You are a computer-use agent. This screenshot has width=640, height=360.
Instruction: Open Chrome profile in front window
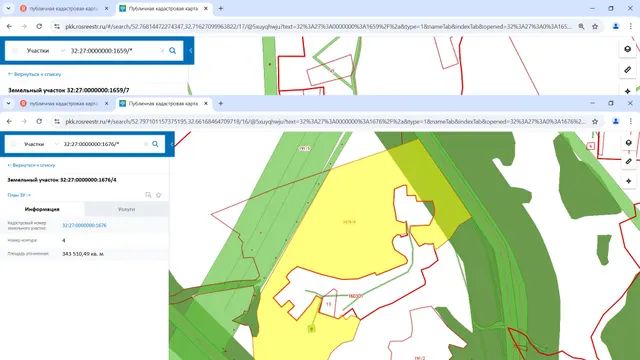click(x=616, y=121)
